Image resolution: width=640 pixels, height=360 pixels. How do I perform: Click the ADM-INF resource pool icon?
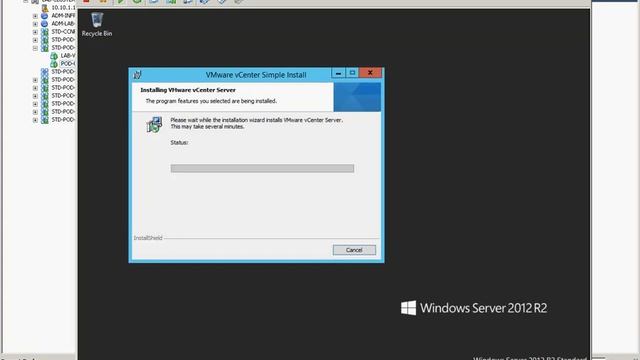pyautogui.click(x=44, y=16)
